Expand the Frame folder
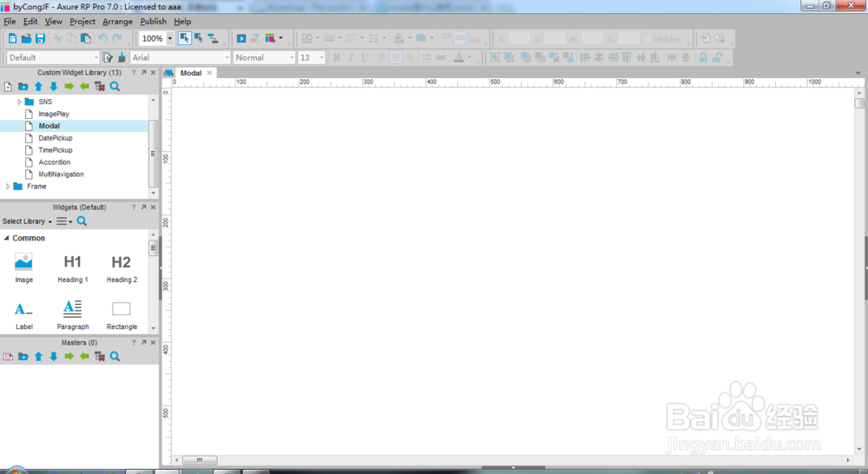This screenshot has width=868, height=474. (8, 187)
